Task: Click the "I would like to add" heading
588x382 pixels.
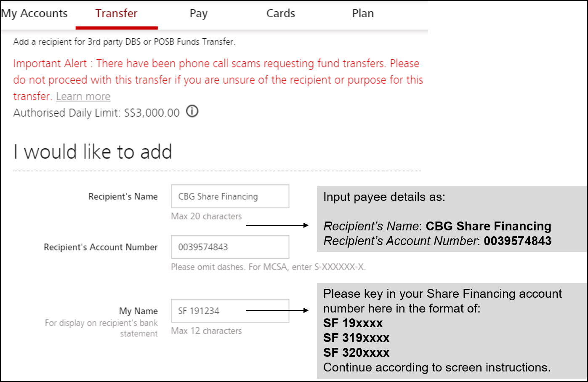Action: point(93,152)
